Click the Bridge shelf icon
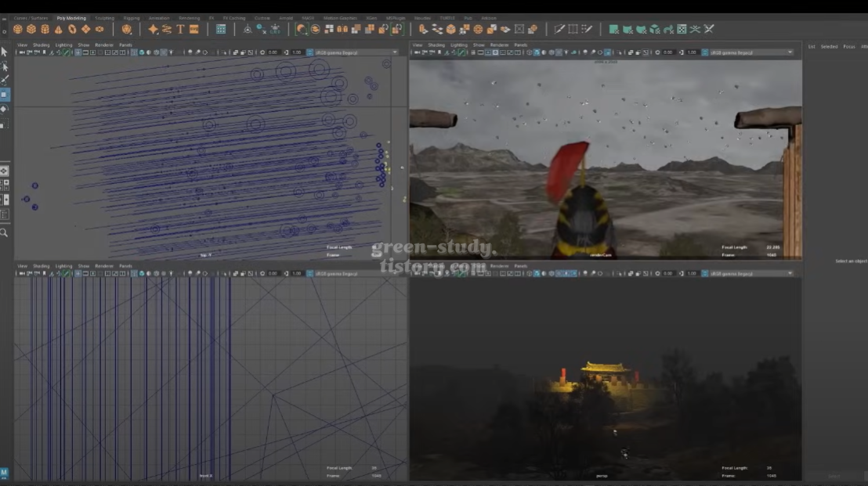868x486 pixels. [437, 29]
